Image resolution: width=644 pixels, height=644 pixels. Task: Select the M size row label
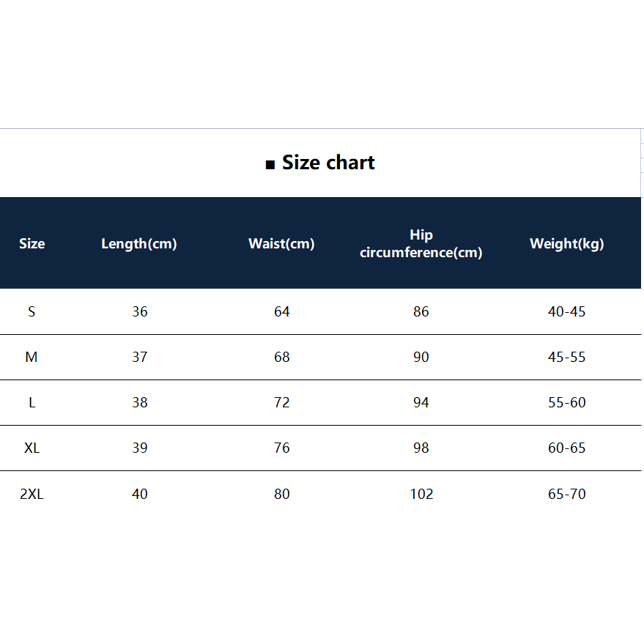32,358
